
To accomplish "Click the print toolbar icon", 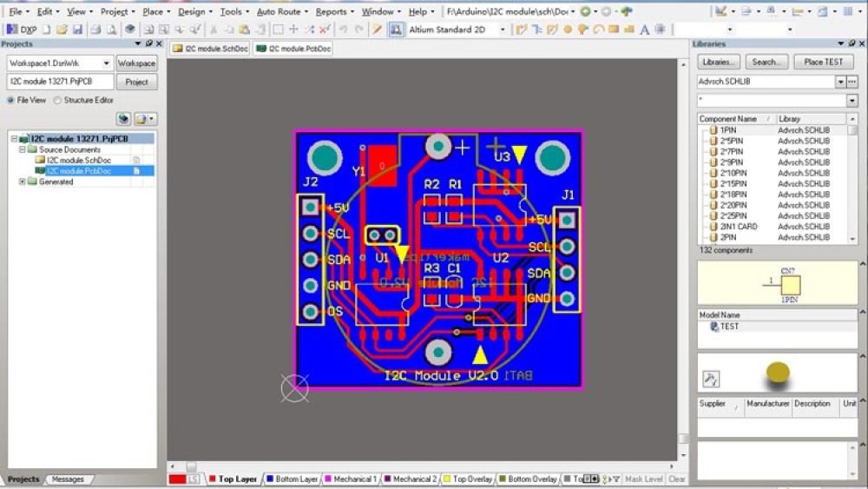I will coord(95,30).
